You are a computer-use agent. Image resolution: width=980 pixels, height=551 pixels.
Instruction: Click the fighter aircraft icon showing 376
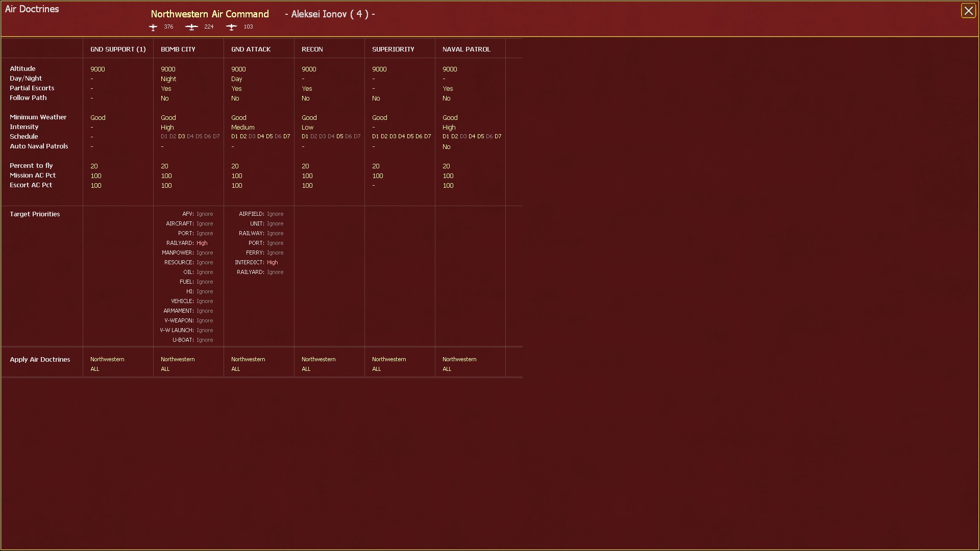point(153,27)
